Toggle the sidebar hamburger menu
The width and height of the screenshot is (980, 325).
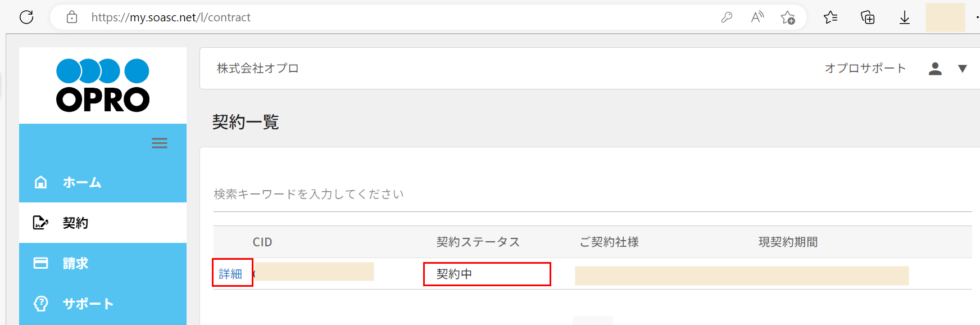[x=160, y=143]
